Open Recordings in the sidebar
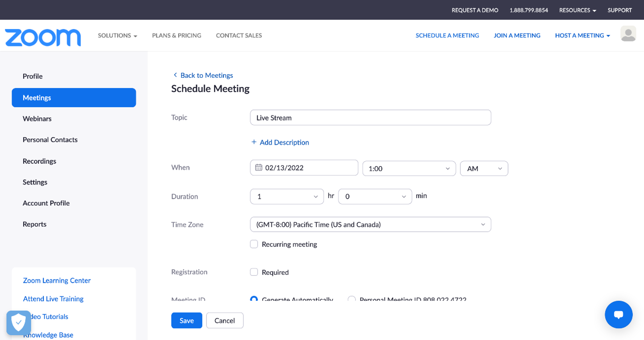The width and height of the screenshot is (644, 340). 40,161
